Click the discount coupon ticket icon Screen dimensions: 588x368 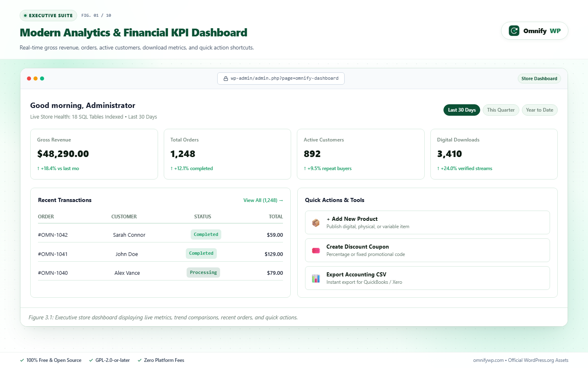click(316, 251)
